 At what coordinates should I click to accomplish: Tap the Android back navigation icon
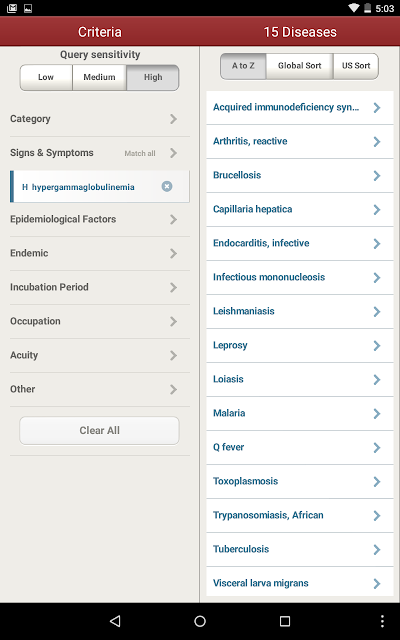pyautogui.click(x=115, y=621)
